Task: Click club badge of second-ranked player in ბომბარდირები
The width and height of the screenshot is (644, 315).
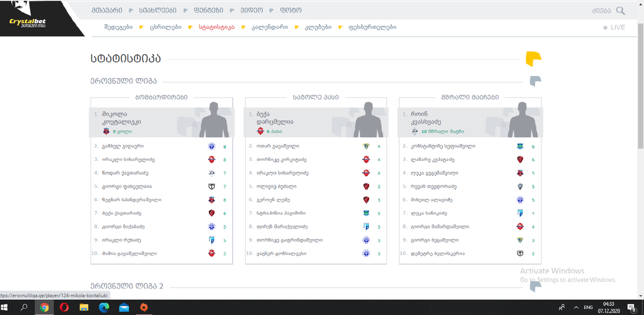Action: click(x=212, y=146)
